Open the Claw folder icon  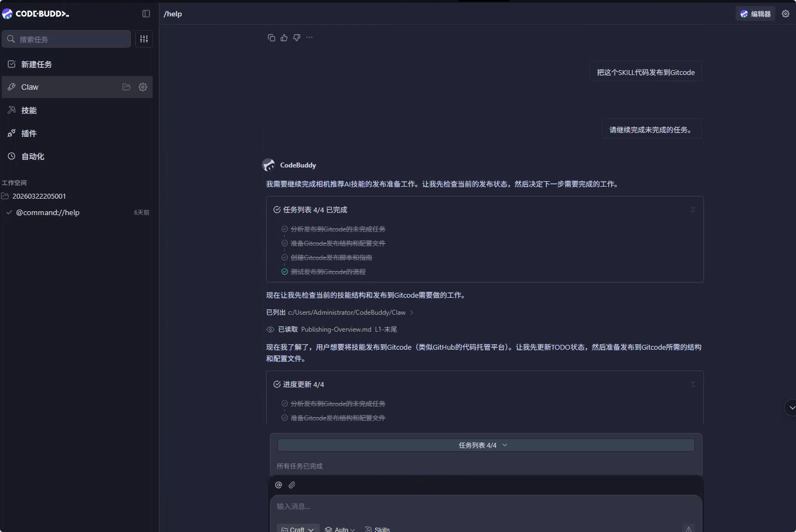point(126,87)
